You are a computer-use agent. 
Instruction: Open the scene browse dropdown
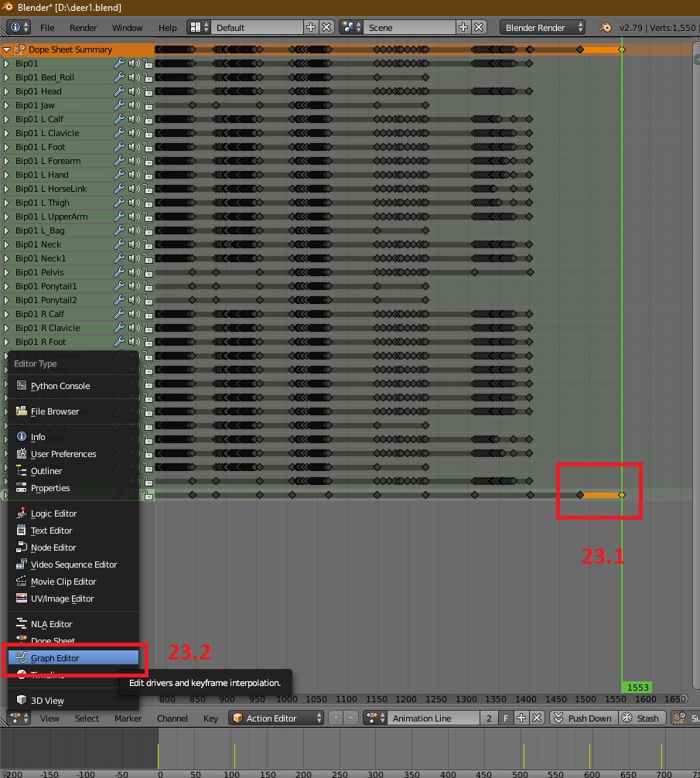(351, 27)
